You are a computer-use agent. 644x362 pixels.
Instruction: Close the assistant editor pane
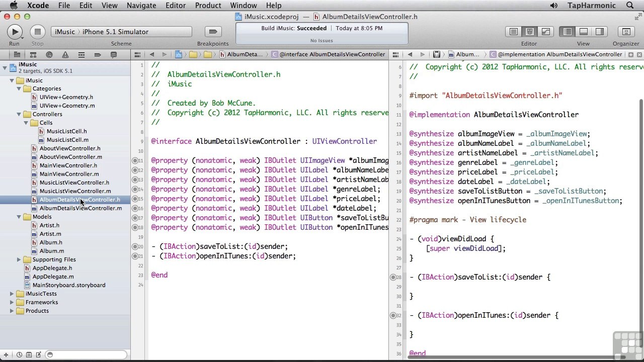[x=639, y=54]
